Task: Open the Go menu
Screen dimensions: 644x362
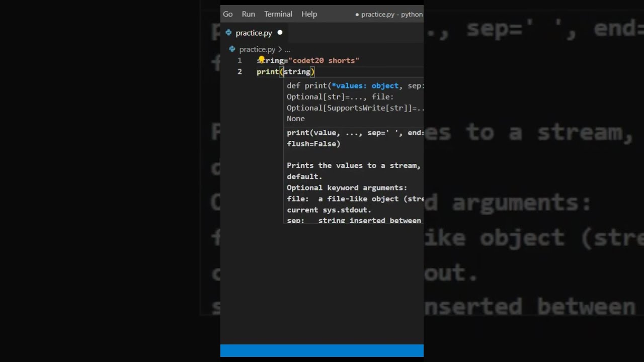Action: click(228, 14)
